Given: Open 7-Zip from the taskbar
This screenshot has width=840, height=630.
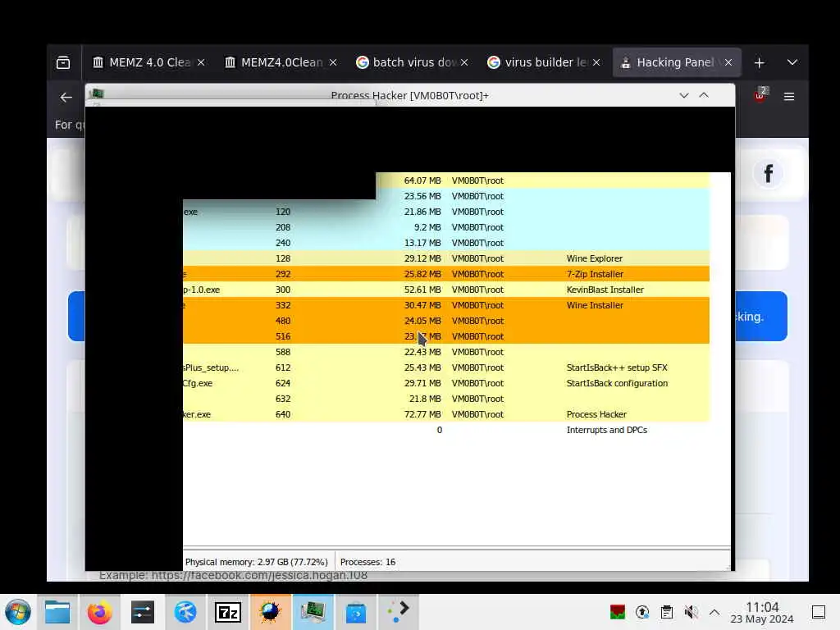Looking at the screenshot, I should click(228, 612).
